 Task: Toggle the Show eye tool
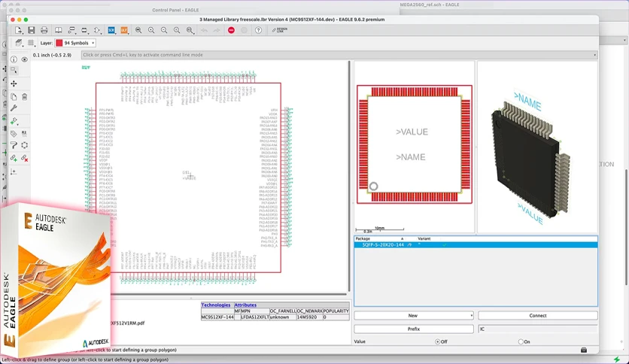coord(25,59)
